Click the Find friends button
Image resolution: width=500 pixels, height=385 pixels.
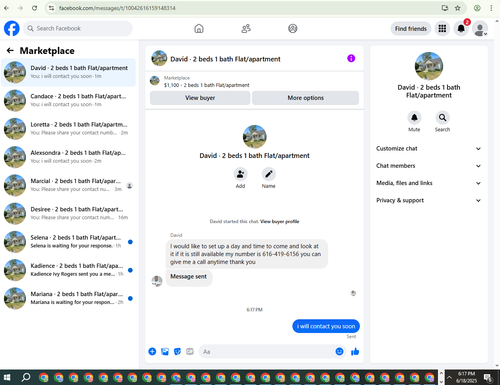point(411,29)
